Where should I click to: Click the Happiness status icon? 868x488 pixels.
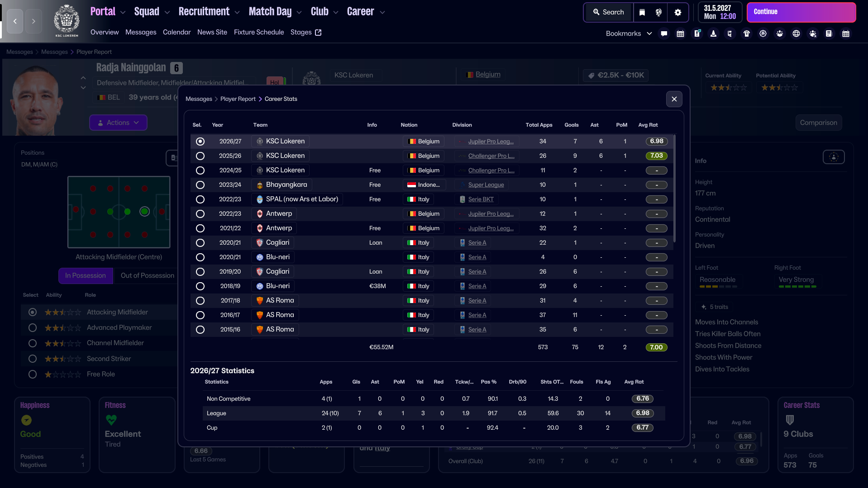(x=26, y=420)
